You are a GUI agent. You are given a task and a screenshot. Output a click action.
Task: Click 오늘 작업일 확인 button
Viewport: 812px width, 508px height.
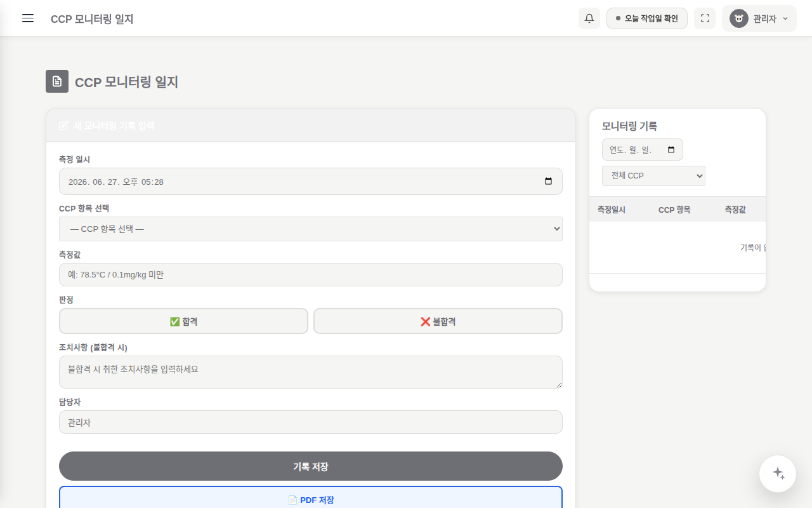click(647, 18)
